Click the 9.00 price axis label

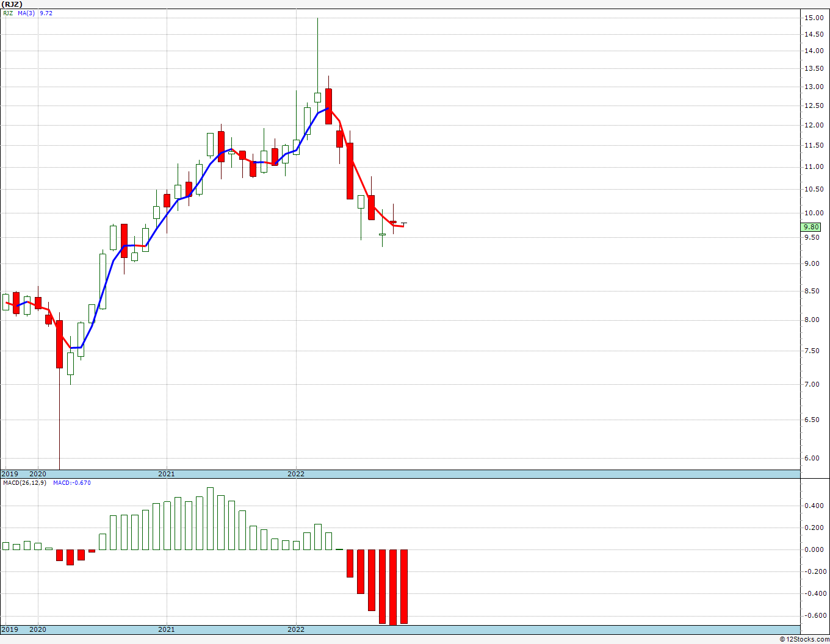pyautogui.click(x=812, y=263)
